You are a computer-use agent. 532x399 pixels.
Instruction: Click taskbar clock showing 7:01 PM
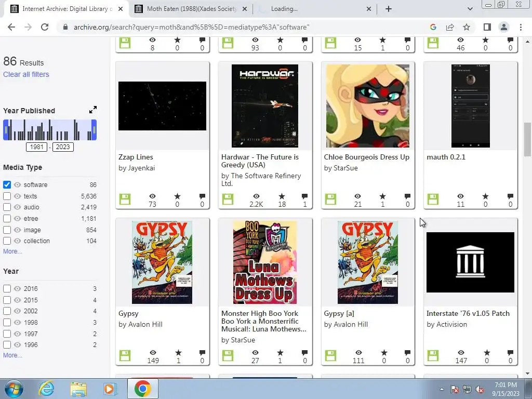506,389
